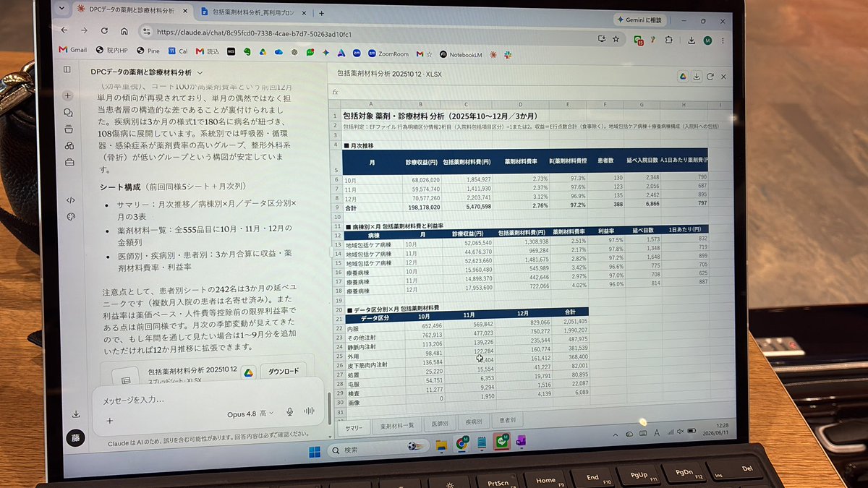Open the palette icon in Claude sidebar
The image size is (868, 488).
coord(71,216)
